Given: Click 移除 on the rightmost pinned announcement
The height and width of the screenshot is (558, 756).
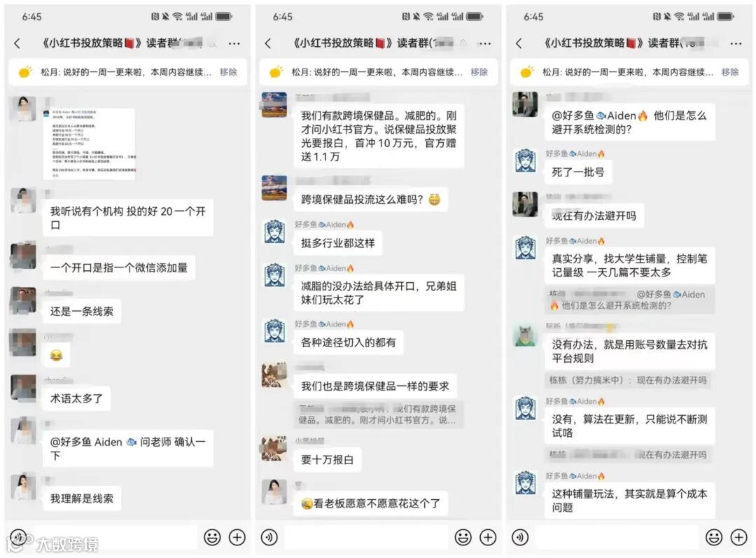Looking at the screenshot, I should 729,72.
